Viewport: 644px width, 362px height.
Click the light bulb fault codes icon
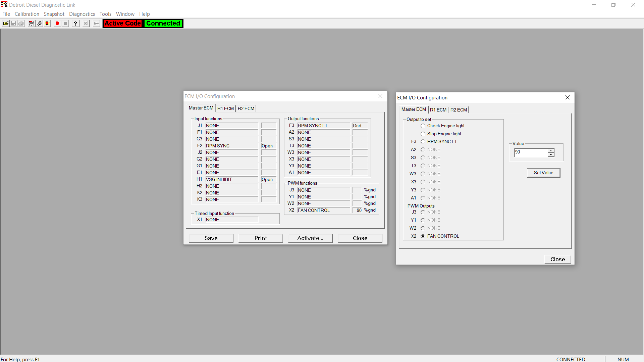(47, 24)
